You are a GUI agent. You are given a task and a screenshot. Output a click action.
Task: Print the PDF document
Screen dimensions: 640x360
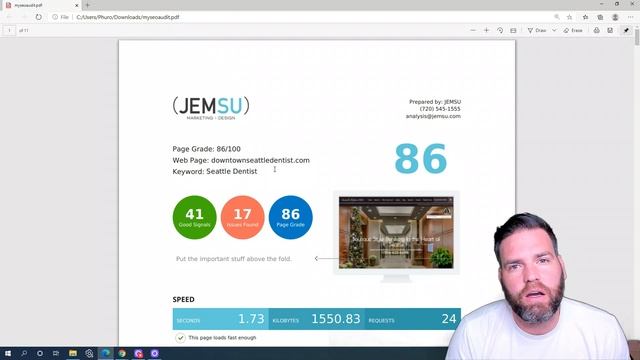click(596, 30)
